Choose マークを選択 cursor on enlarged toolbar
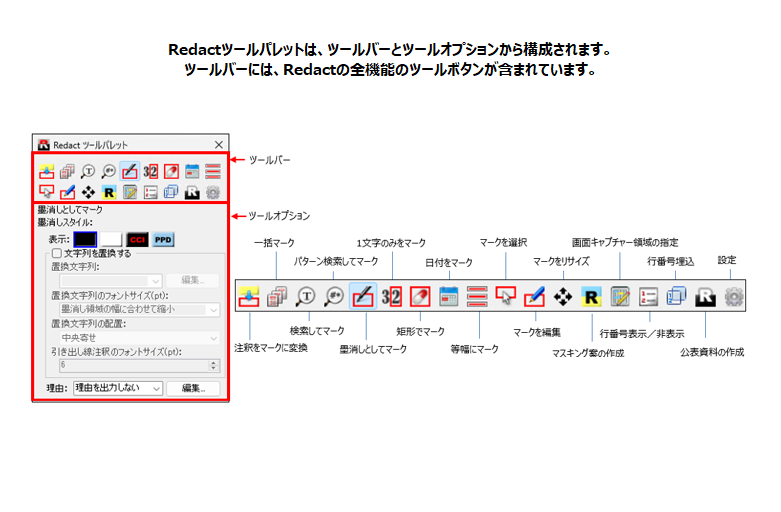This screenshot has width=781, height=512. pyautogui.click(x=506, y=297)
